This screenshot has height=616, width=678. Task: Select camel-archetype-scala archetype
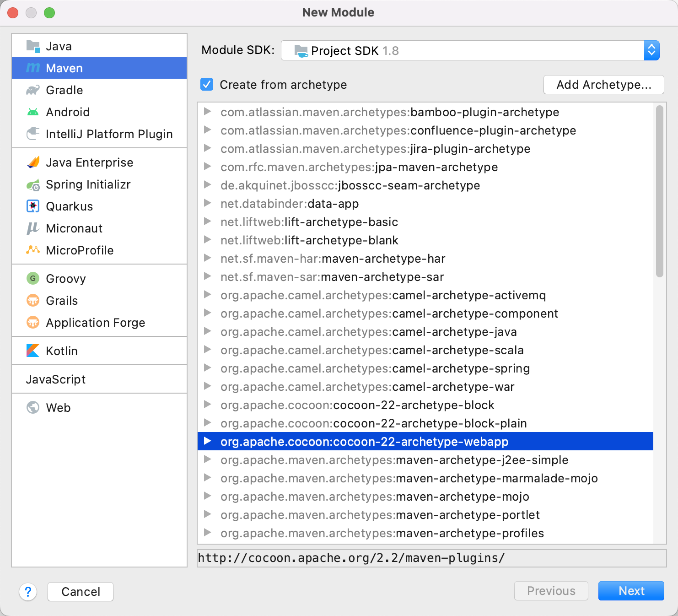tap(425, 350)
